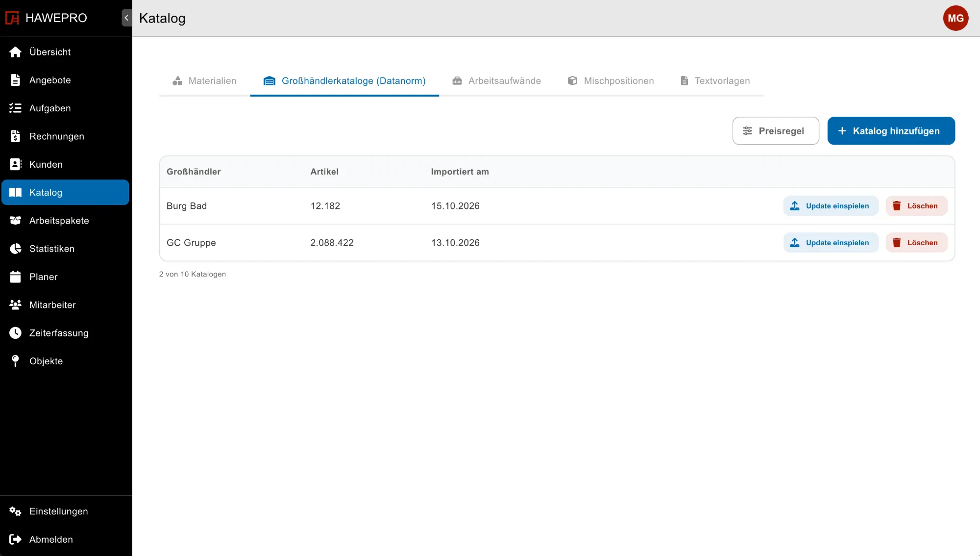Delete the Burg Bad catalog

[x=916, y=206]
